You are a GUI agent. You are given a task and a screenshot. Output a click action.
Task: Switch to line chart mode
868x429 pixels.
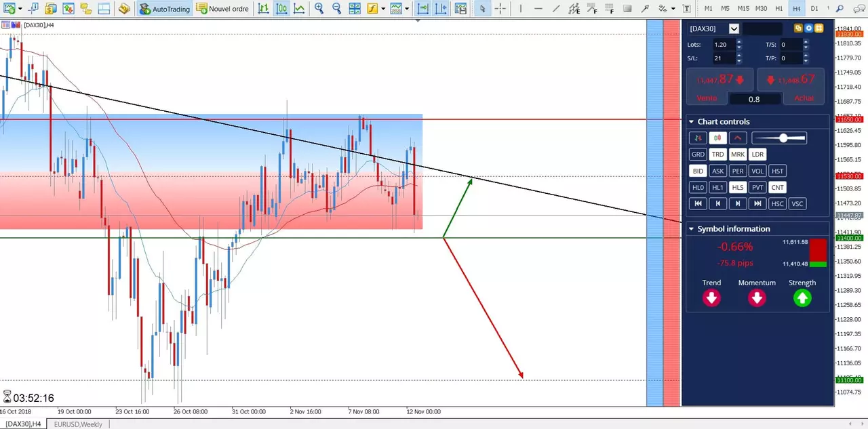tap(298, 9)
